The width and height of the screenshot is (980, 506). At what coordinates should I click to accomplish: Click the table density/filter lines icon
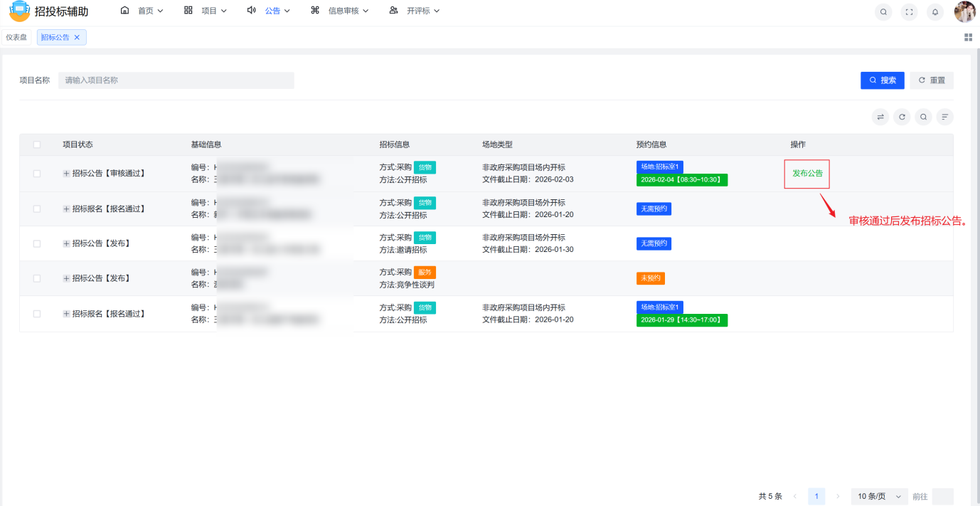point(944,116)
